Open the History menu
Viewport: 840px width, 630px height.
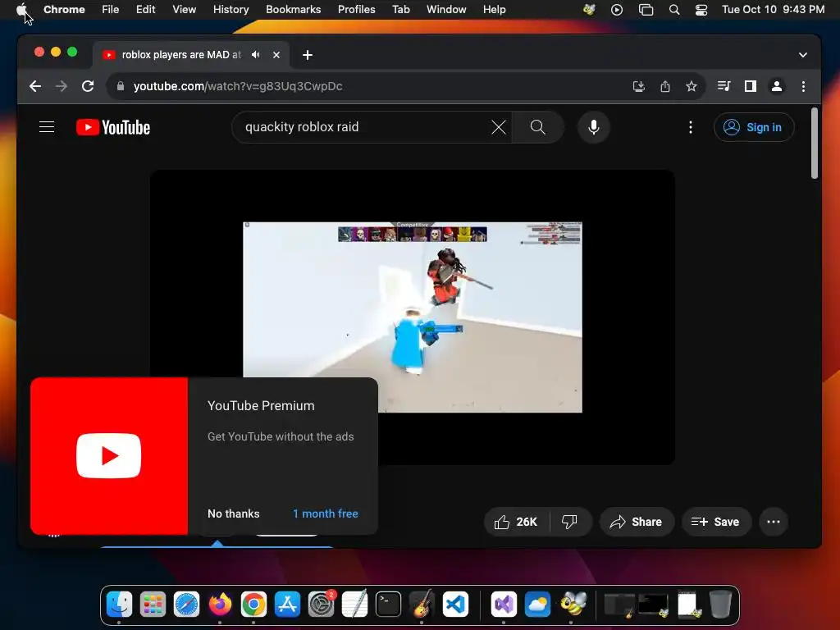coord(231,9)
